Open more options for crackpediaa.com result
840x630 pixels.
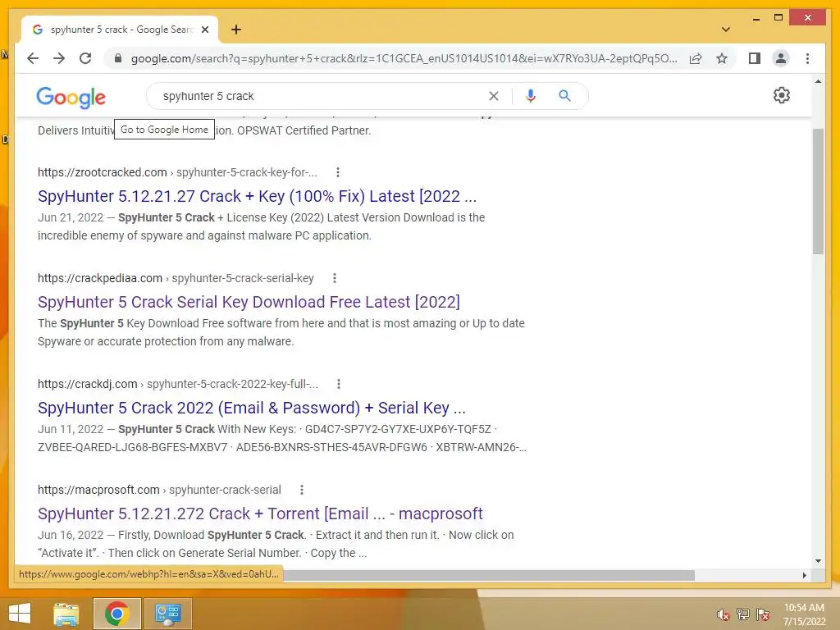click(335, 278)
